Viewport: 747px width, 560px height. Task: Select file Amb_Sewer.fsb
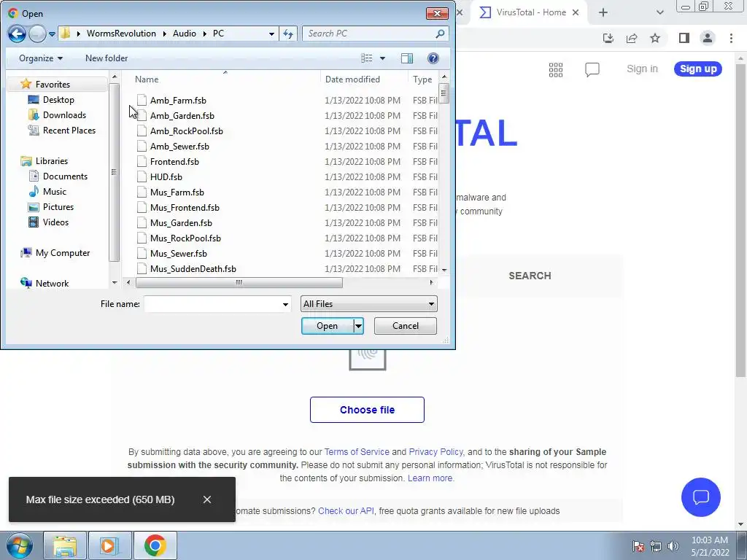click(x=179, y=146)
